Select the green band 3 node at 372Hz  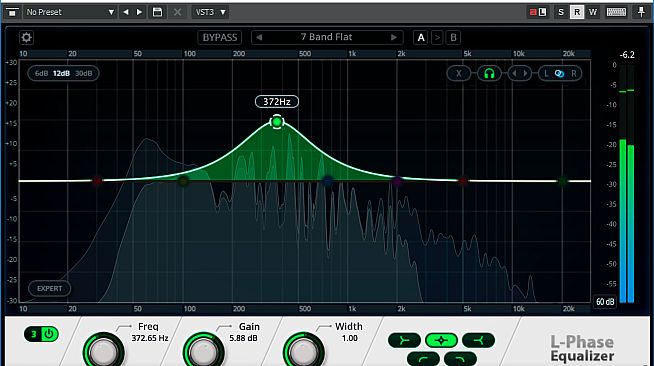point(277,122)
